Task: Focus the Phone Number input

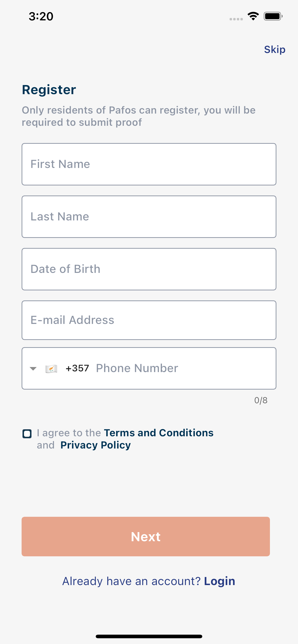Action: coord(183,368)
